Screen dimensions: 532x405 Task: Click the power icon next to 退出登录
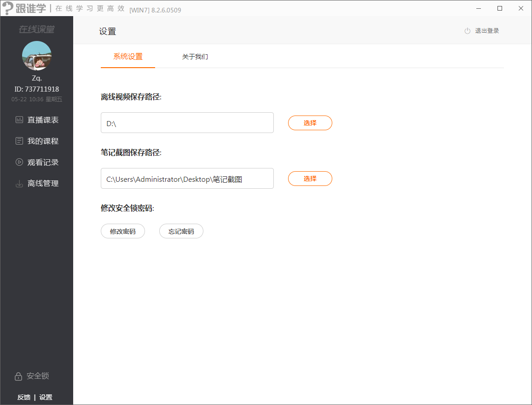click(x=467, y=31)
